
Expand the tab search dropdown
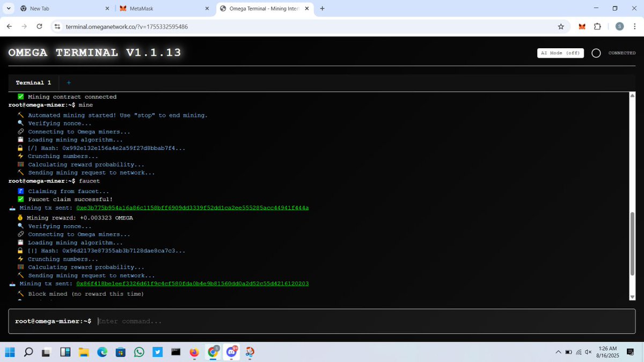pos(9,9)
